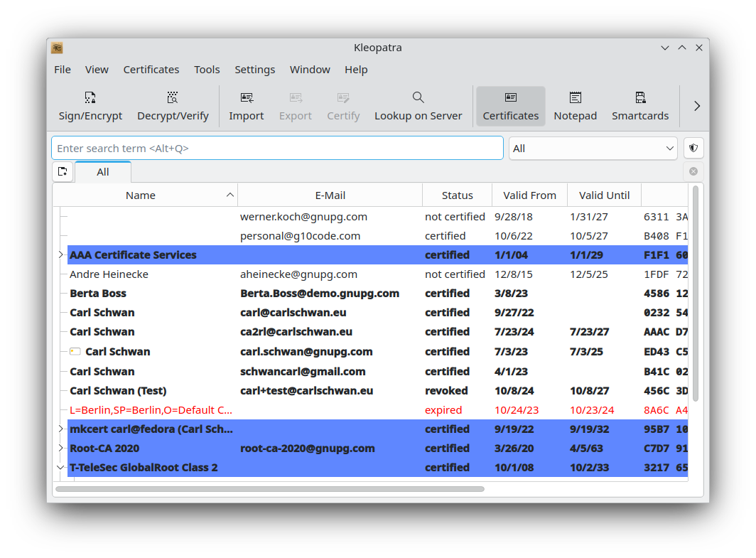756x558 pixels.
Task: Open the Tools menu
Action: [207, 70]
